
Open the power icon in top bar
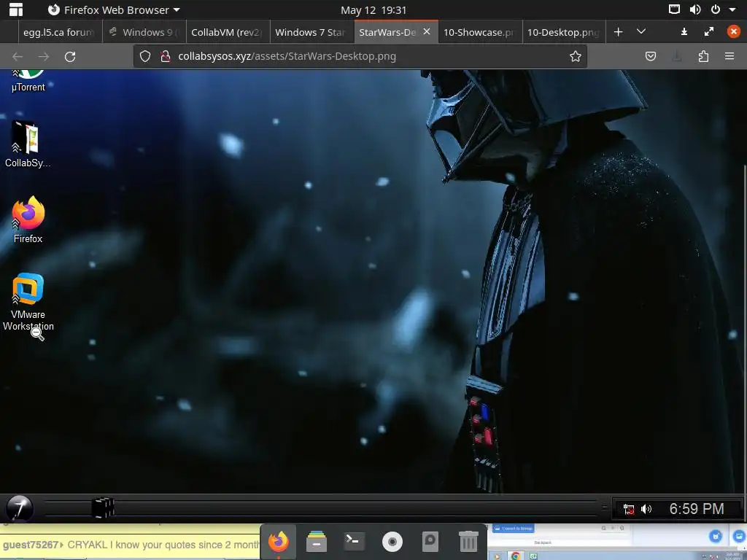point(715,9)
